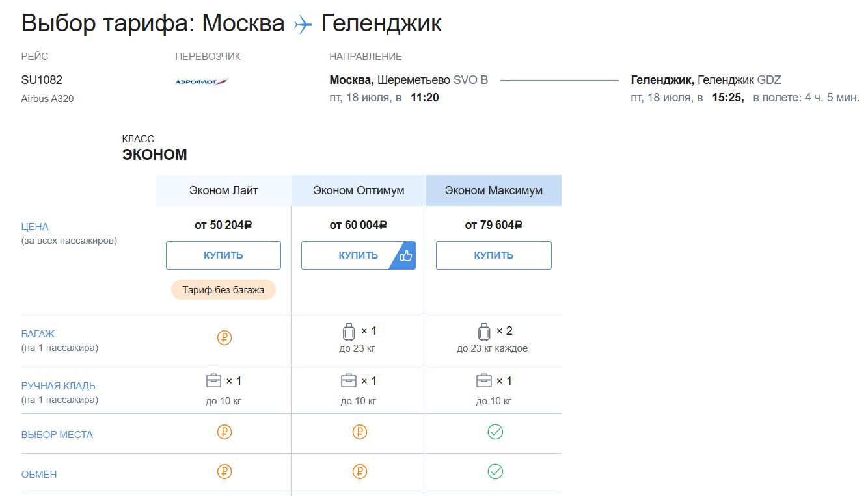Click the thumbs-up recommended icon on Оптимум
Image resolution: width=868 pixels, height=496 pixels.
(406, 255)
